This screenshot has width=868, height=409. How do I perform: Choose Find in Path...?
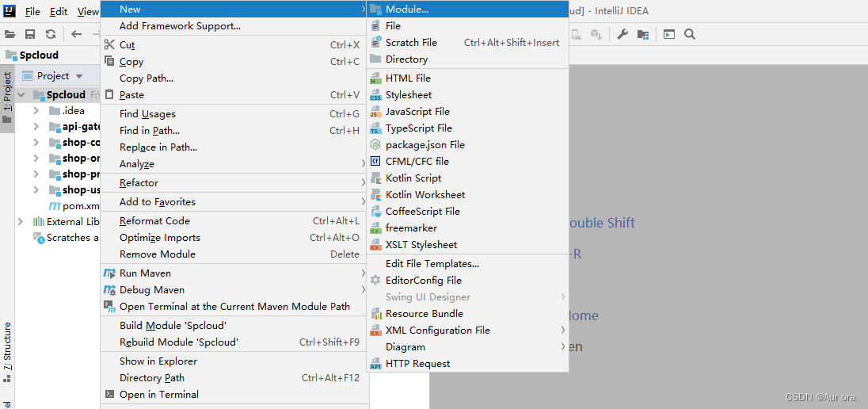(234, 130)
